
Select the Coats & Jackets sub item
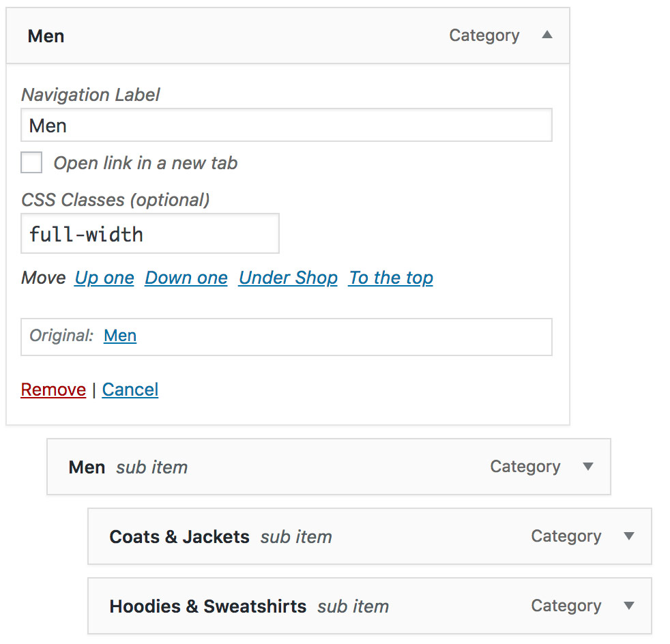point(370,536)
